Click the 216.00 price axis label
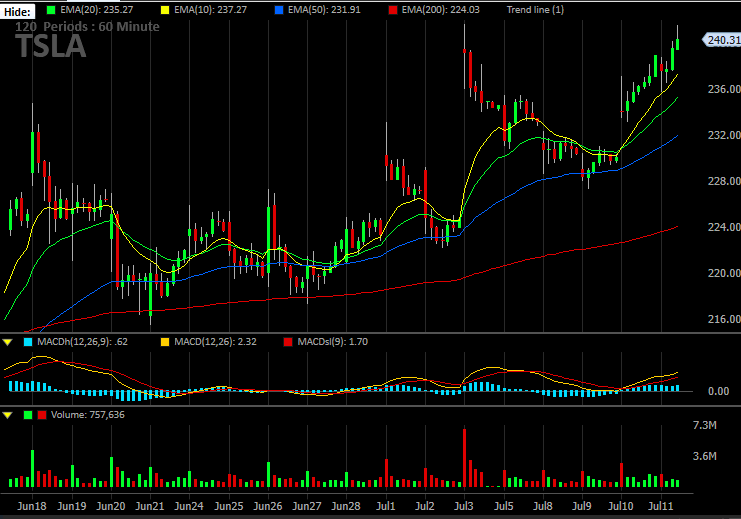 (724, 319)
